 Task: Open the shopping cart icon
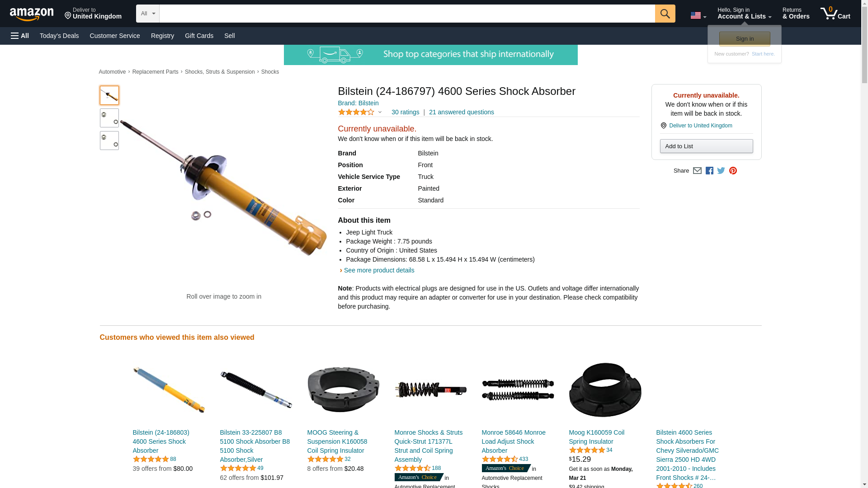coord(835,13)
